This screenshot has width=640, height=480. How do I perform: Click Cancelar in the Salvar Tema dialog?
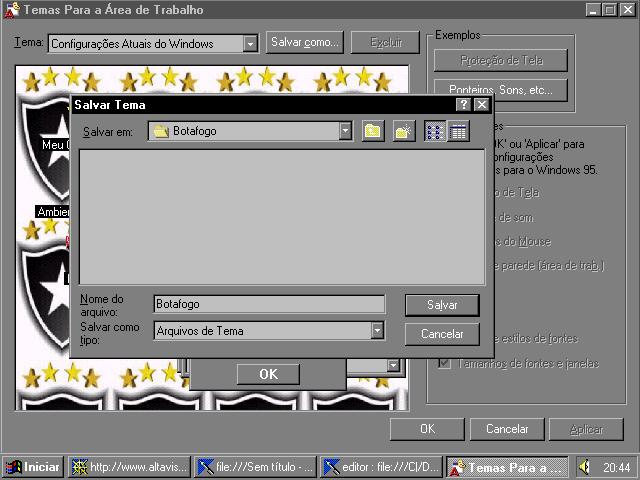[442, 334]
